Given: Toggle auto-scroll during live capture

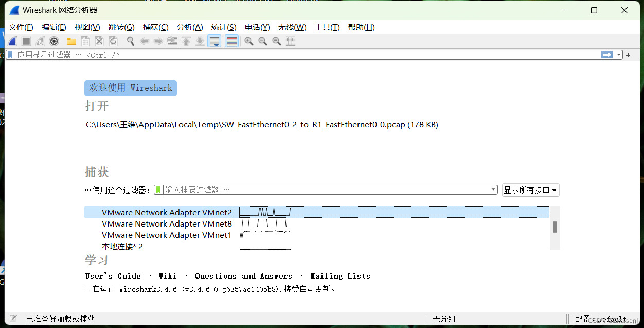Looking at the screenshot, I should click(x=214, y=41).
